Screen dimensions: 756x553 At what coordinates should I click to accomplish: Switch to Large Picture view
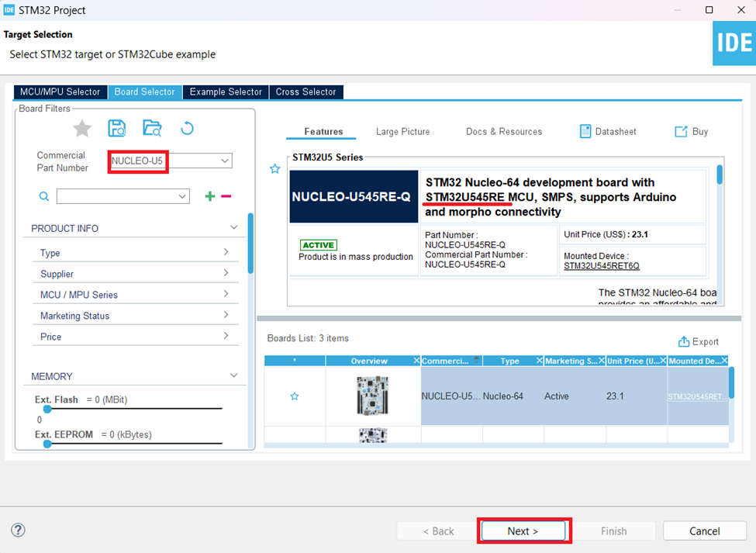pos(402,132)
